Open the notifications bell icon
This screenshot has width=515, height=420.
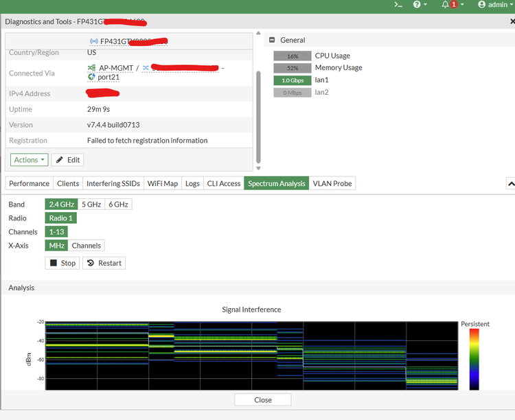coord(445,5)
